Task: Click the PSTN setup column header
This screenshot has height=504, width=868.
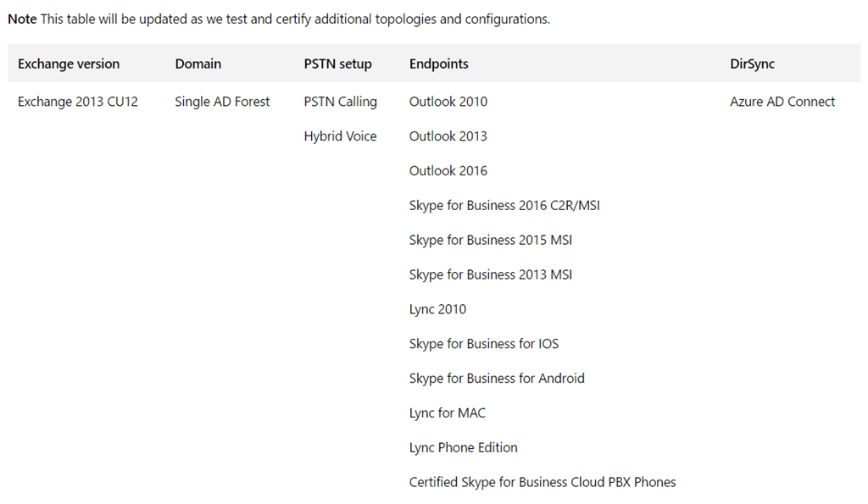Action: pyautogui.click(x=337, y=64)
